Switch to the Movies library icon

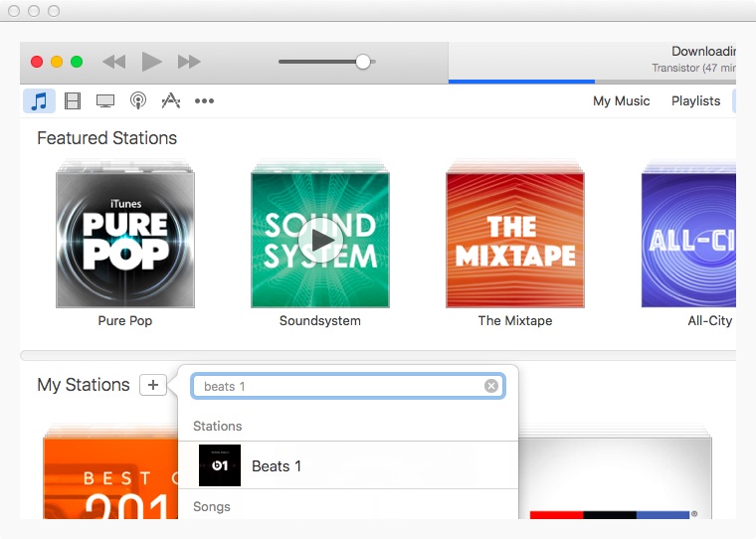coord(73,100)
